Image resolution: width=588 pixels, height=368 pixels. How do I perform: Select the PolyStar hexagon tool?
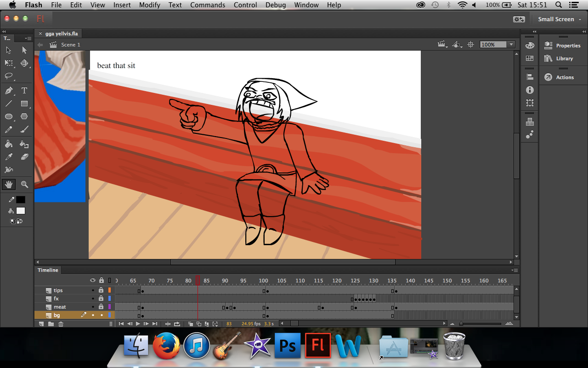coord(24,116)
